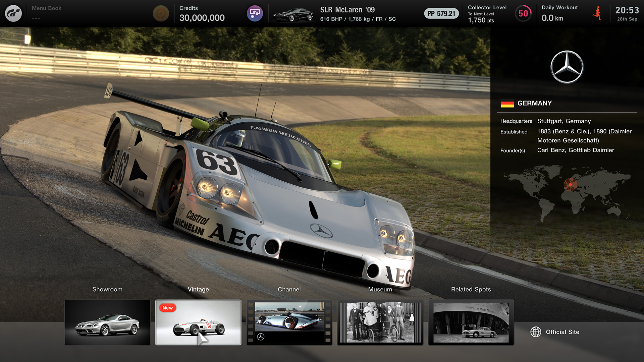Click the Daily Workout runner icon

(x=597, y=13)
